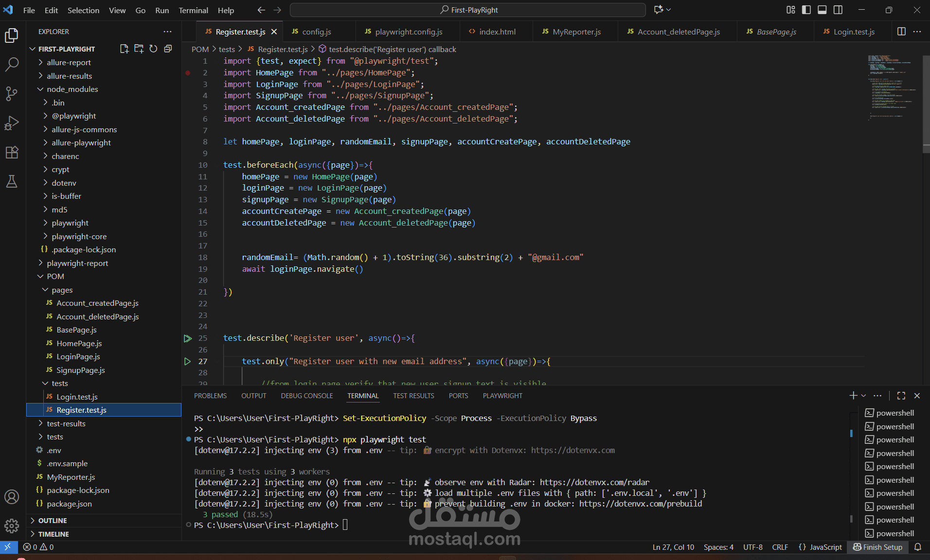Open the Testing flask view
Screen dimensions: 930x560
pyautogui.click(x=12, y=182)
